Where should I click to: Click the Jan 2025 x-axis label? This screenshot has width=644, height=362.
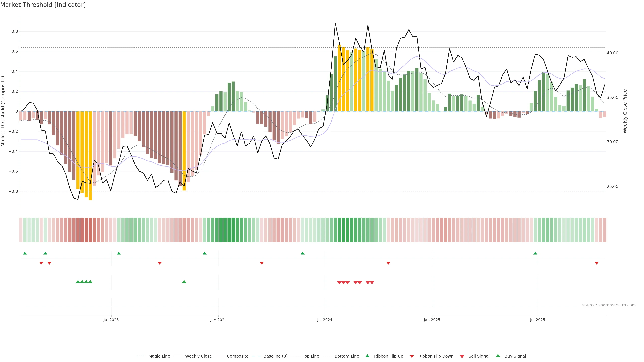[432, 320]
